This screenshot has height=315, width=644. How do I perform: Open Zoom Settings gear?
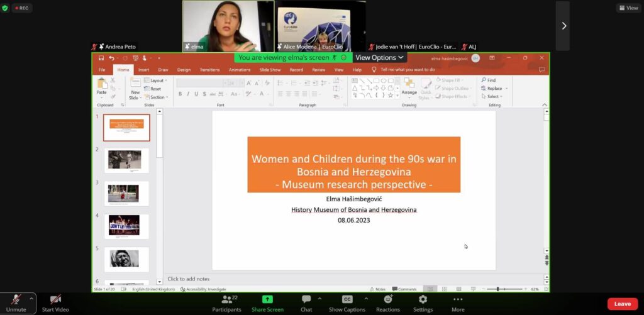[x=423, y=300]
